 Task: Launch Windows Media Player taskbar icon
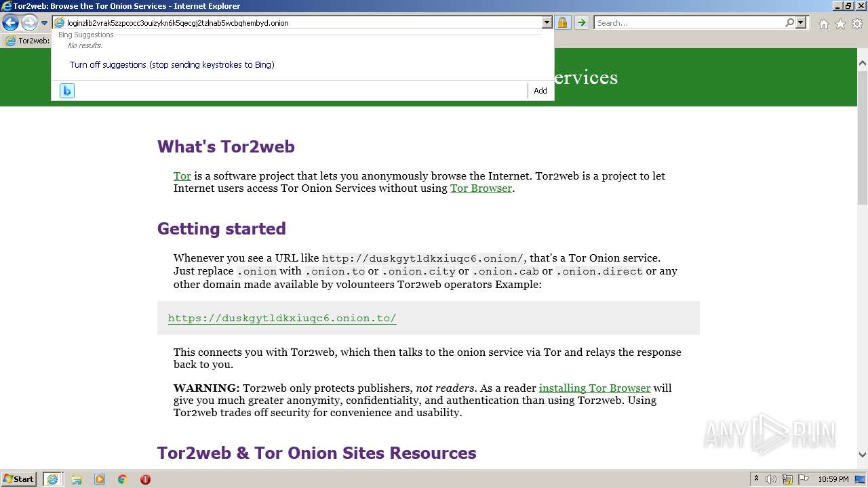100,479
